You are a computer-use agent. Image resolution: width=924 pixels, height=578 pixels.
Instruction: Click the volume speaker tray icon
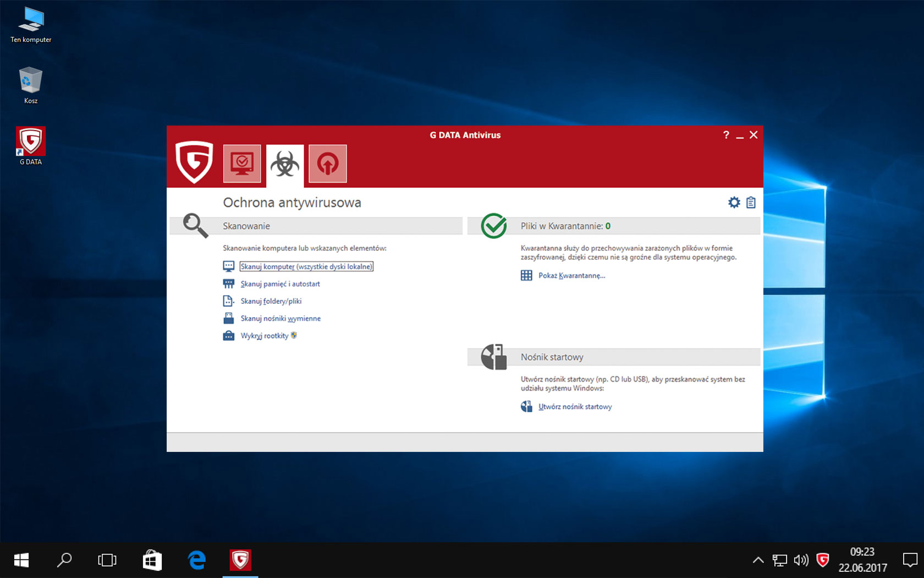[801, 560]
